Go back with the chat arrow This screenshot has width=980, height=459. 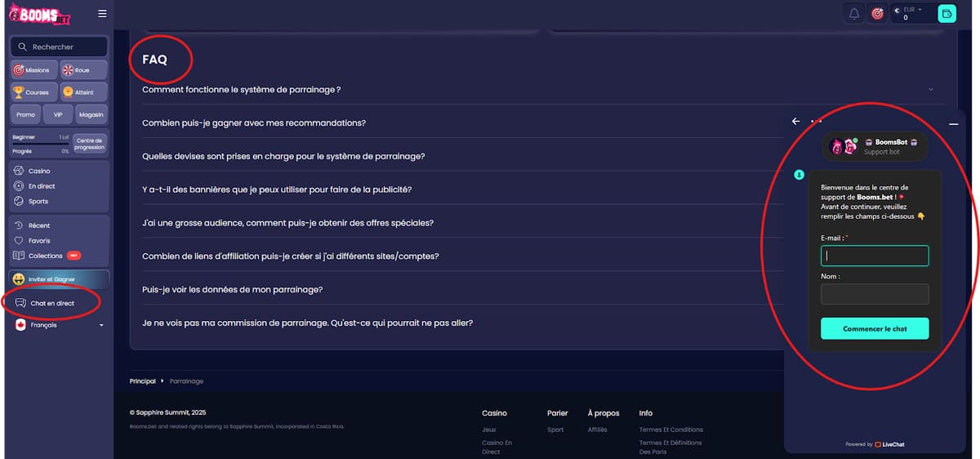coord(796,122)
